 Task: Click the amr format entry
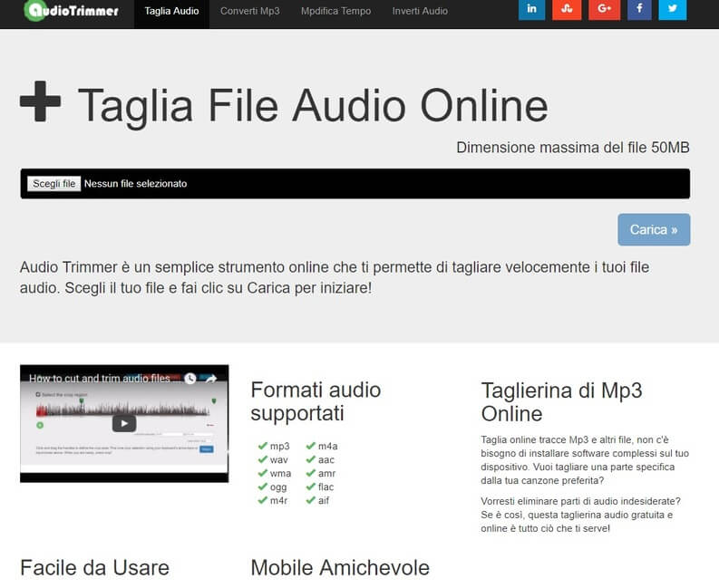pos(321,474)
